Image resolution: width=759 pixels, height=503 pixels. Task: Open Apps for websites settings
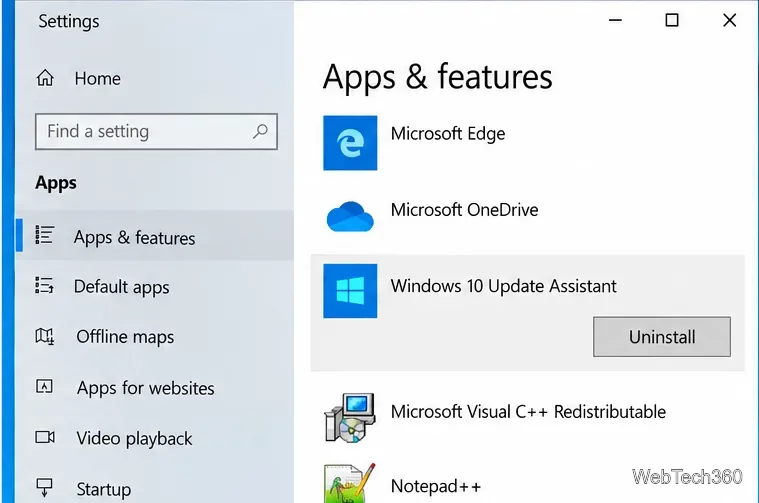click(145, 388)
